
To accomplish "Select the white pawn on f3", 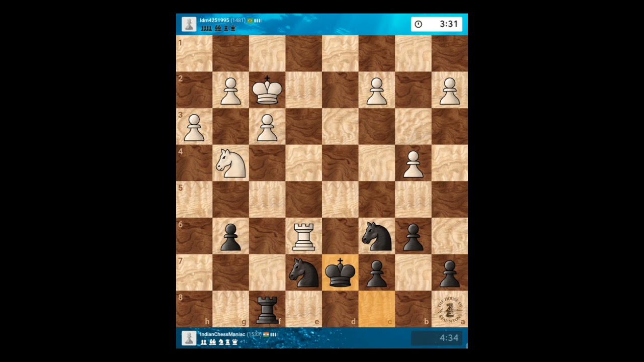I will pos(267,127).
